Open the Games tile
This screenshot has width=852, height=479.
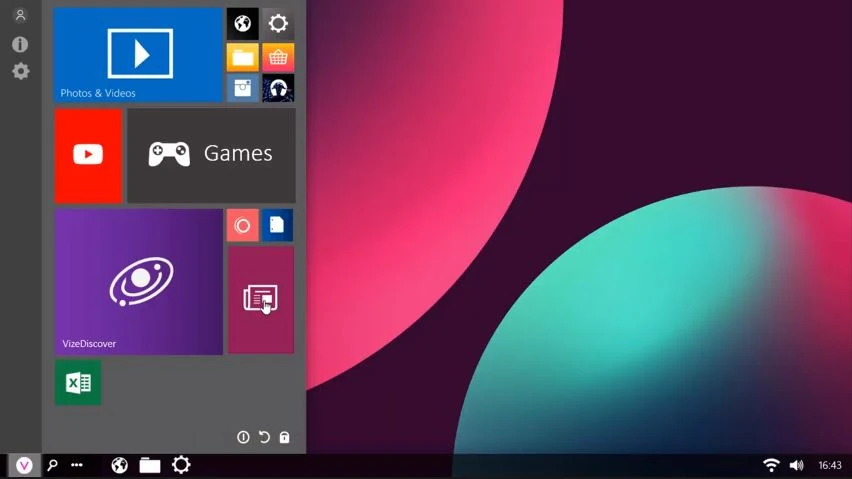211,155
